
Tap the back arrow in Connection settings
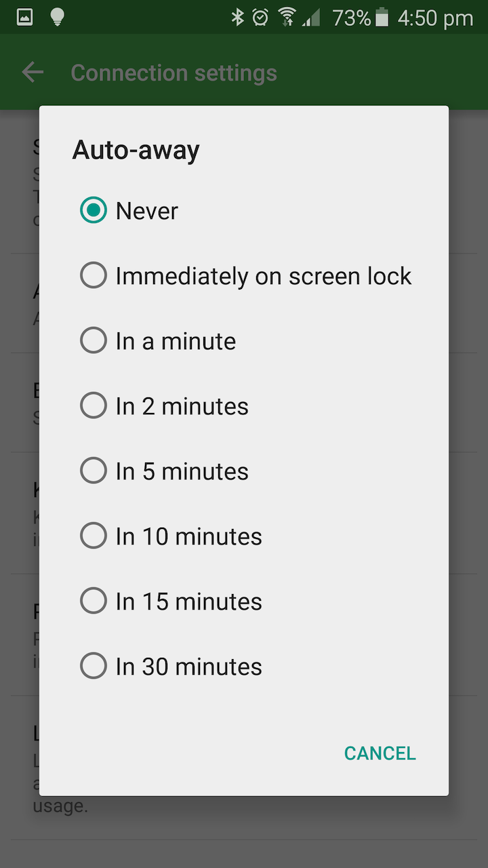33,73
